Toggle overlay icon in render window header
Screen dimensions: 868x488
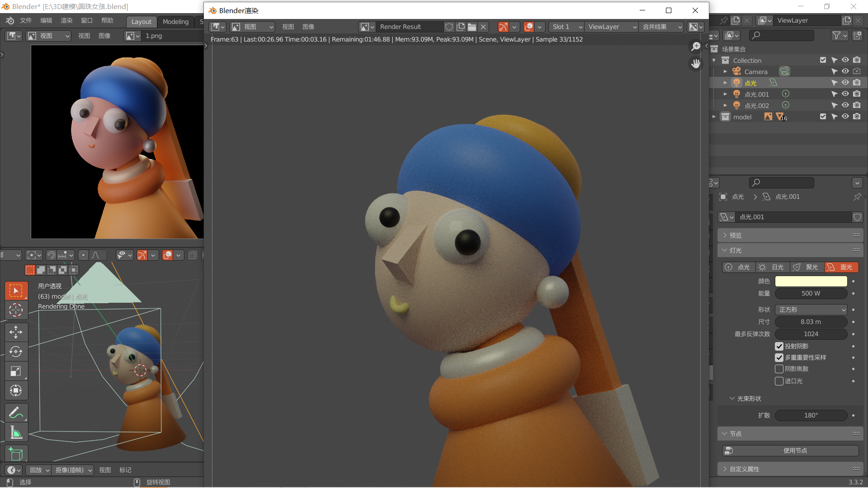[528, 27]
